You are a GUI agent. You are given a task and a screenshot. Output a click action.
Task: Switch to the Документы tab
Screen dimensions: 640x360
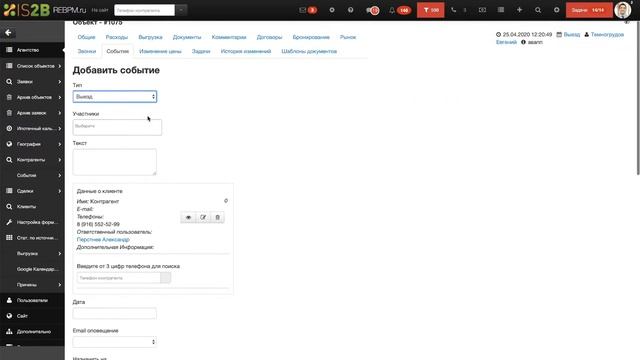(187, 37)
